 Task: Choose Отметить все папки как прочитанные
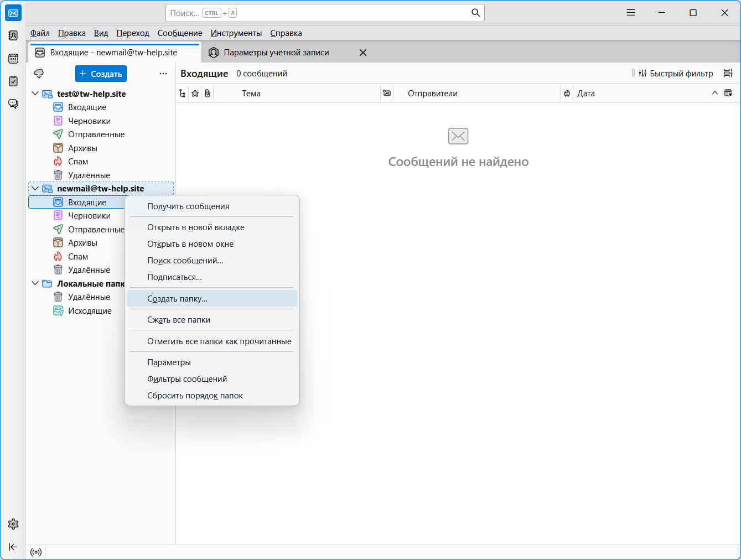point(212,341)
